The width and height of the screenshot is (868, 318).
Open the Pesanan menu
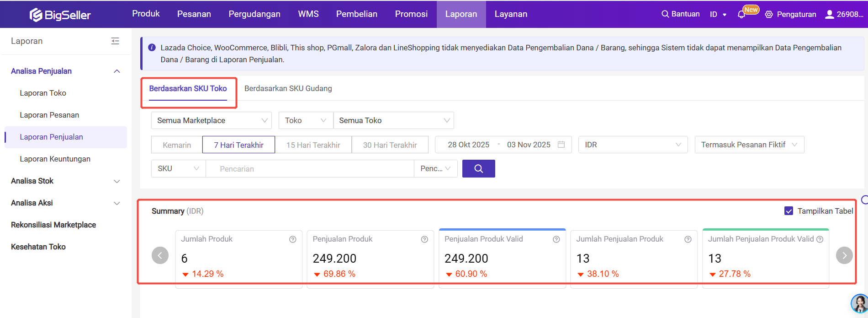[194, 14]
